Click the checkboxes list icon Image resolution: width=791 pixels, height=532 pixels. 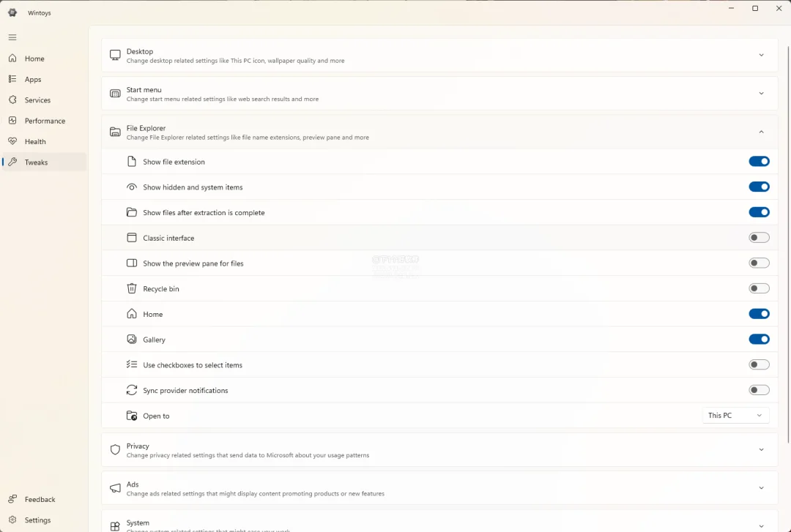click(132, 364)
